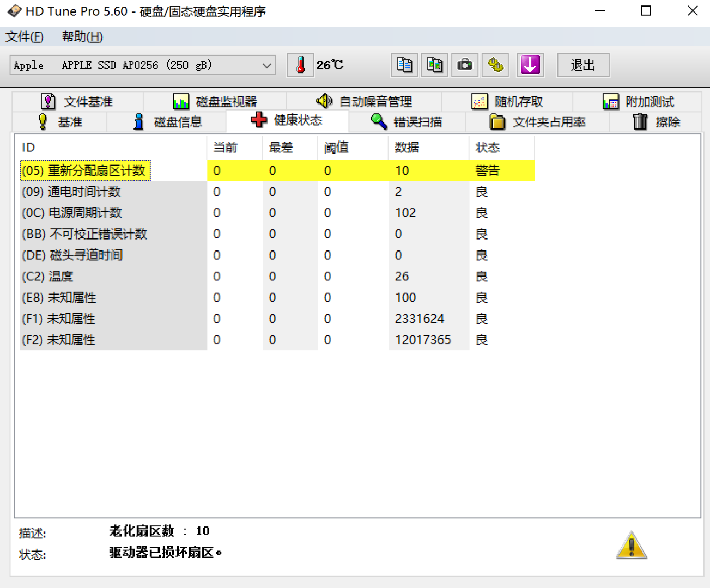Viewport: 710px width, 588px height.
Task: Switch to the 自动噪音管理 tab
Action: [364, 102]
